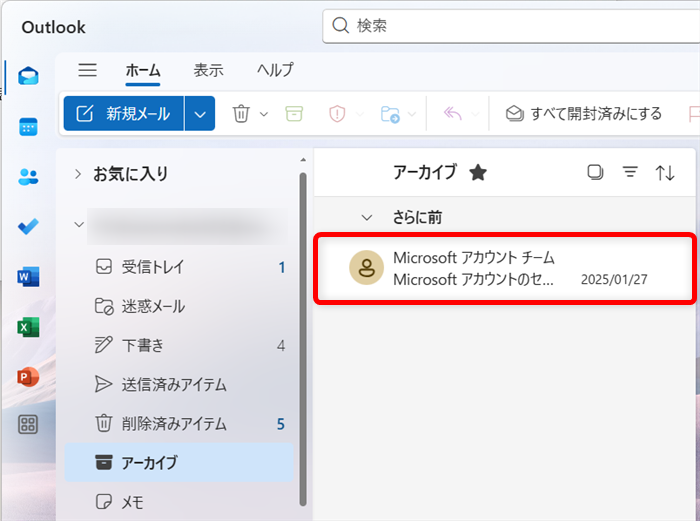Switch to the 表示 tab
This screenshot has width=700, height=521.
(208, 70)
